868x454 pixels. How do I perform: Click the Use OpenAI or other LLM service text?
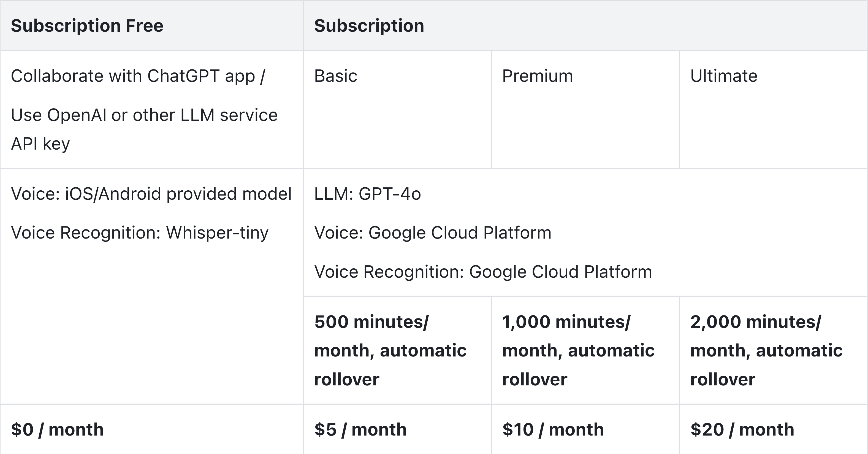click(144, 115)
